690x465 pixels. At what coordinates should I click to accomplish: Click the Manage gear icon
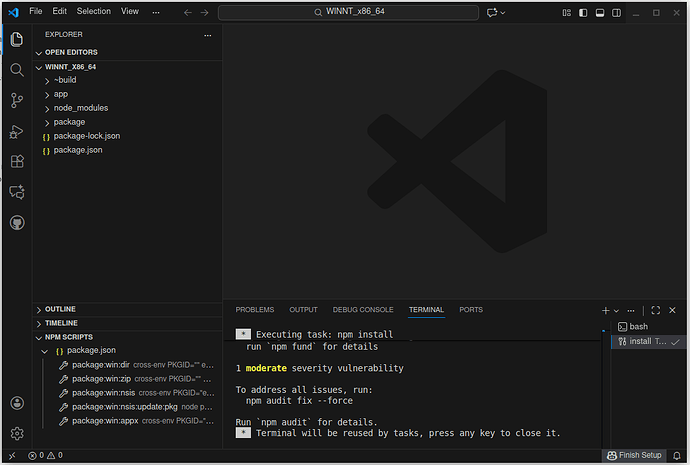17,433
